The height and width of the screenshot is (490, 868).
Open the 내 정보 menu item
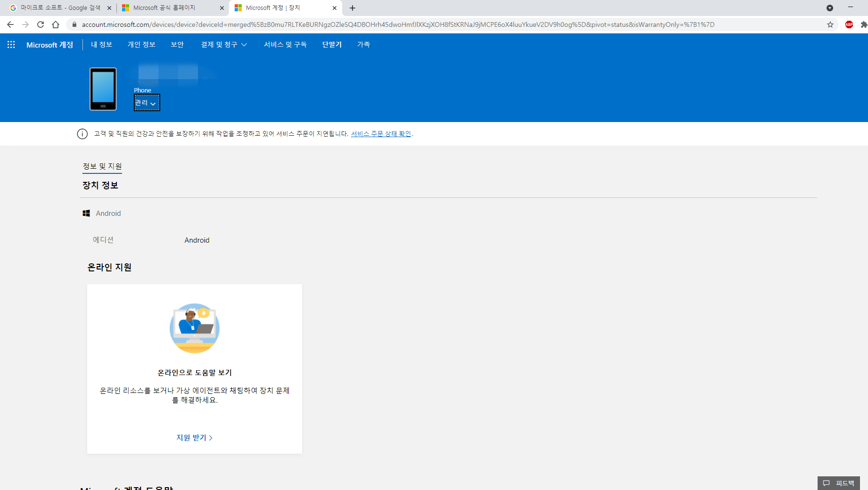tap(102, 44)
